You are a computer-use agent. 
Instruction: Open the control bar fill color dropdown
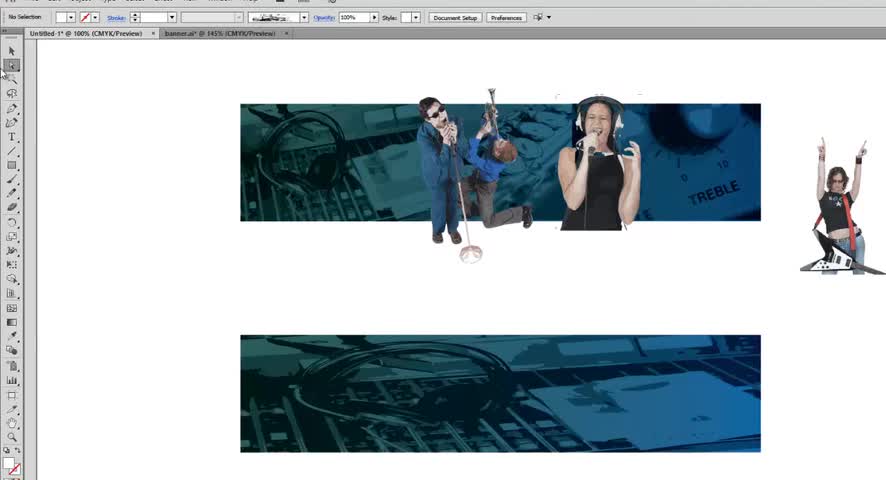point(71,18)
